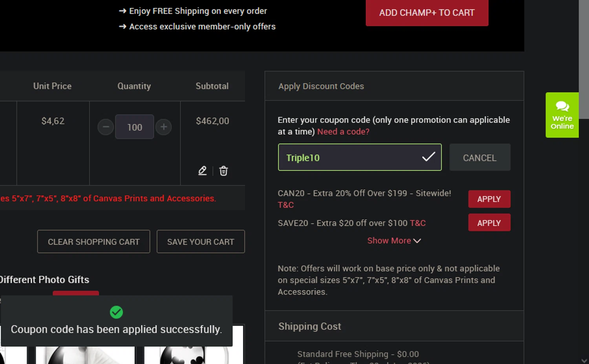Apply the CAN20 discount code
The width and height of the screenshot is (589, 364).
click(489, 199)
